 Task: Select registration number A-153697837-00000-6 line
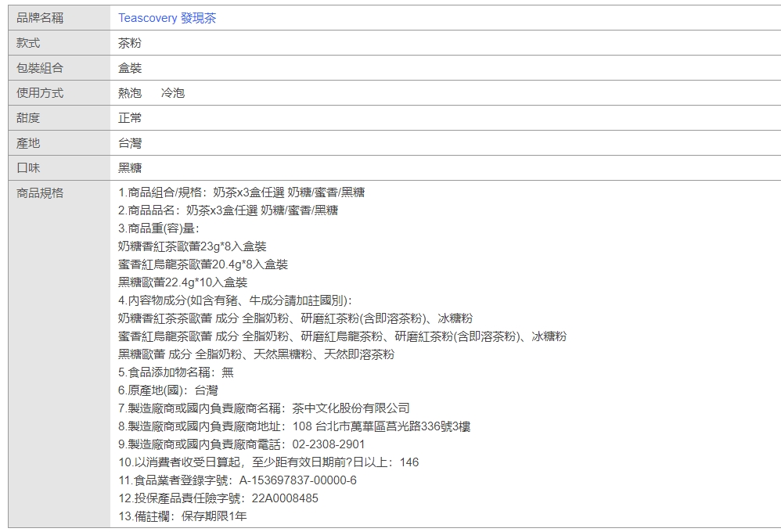tap(238, 480)
